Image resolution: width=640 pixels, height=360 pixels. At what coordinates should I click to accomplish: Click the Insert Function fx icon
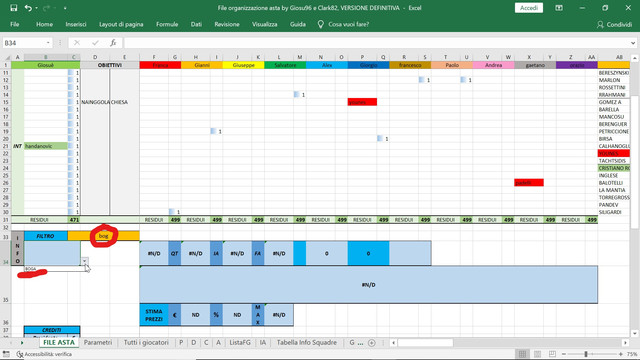pyautogui.click(x=113, y=43)
